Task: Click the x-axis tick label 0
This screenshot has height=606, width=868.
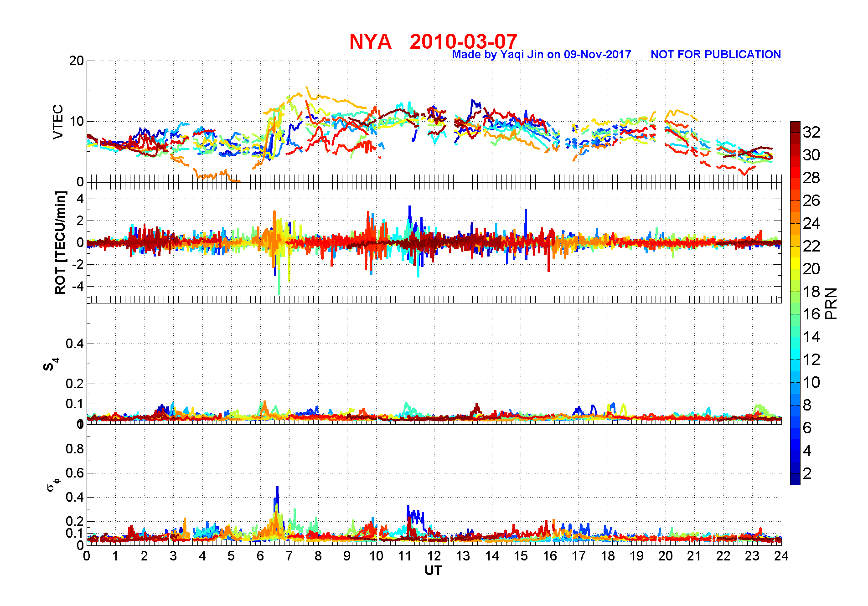Action: click(87, 556)
